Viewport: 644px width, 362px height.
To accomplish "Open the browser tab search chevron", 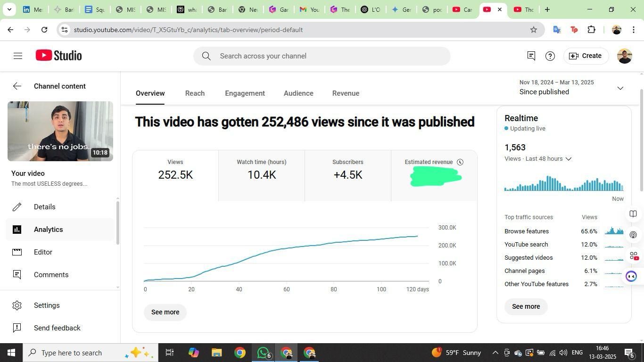I will point(9,9).
